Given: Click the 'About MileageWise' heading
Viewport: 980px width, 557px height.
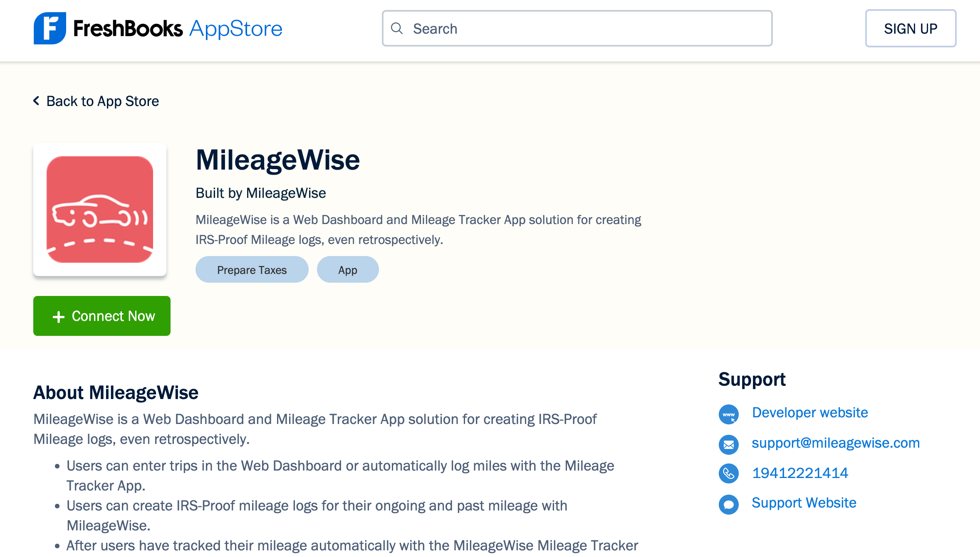Looking at the screenshot, I should click(116, 392).
